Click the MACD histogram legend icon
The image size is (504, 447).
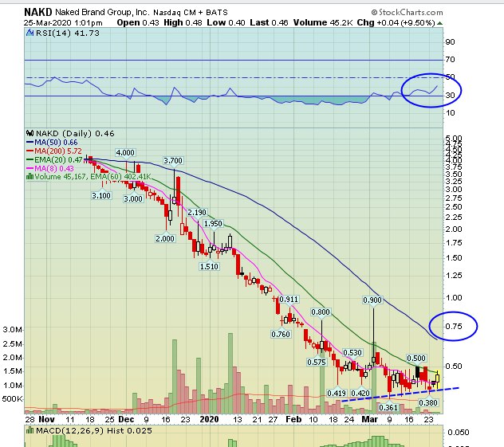pyautogui.click(x=30, y=430)
